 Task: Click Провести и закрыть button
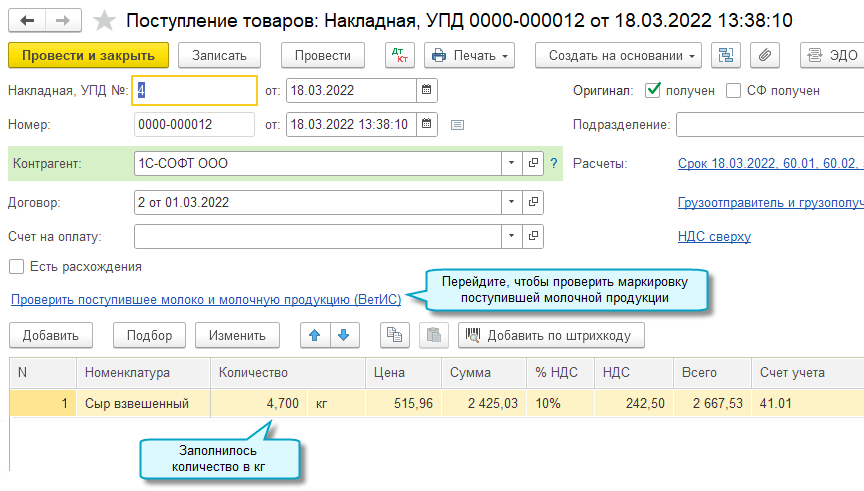88,55
